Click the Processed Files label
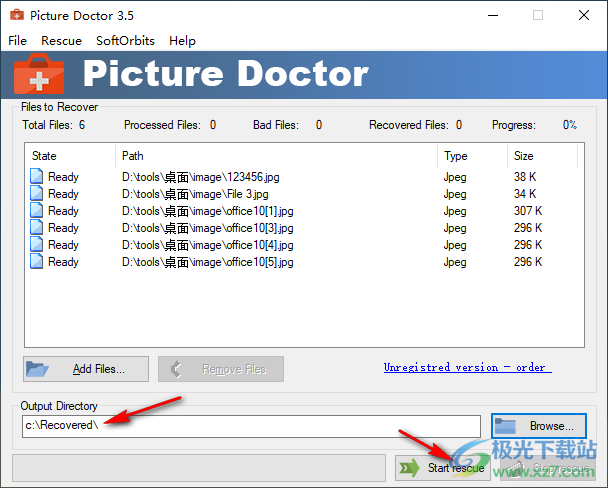Viewport: 608px width, 488px height. point(162,125)
